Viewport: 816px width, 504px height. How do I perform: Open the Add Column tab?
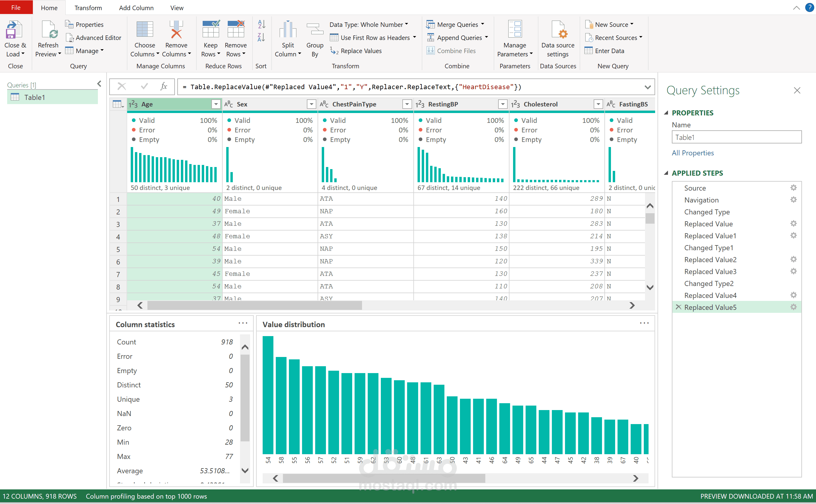pos(136,8)
